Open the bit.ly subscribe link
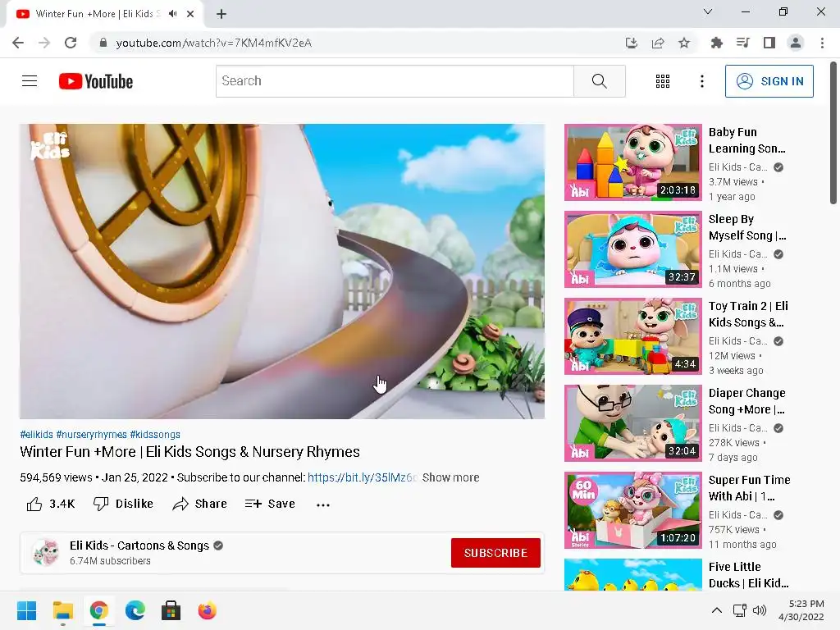Viewport: 840px width, 630px height. click(362, 477)
